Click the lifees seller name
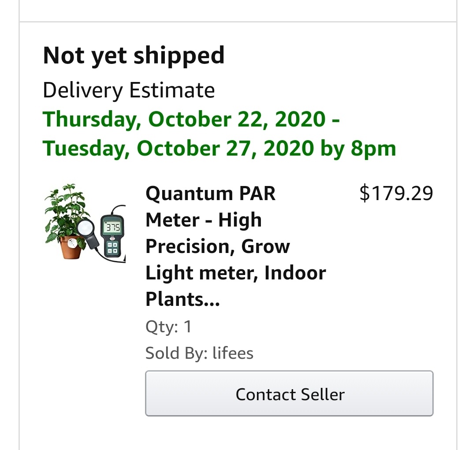 [x=233, y=353]
